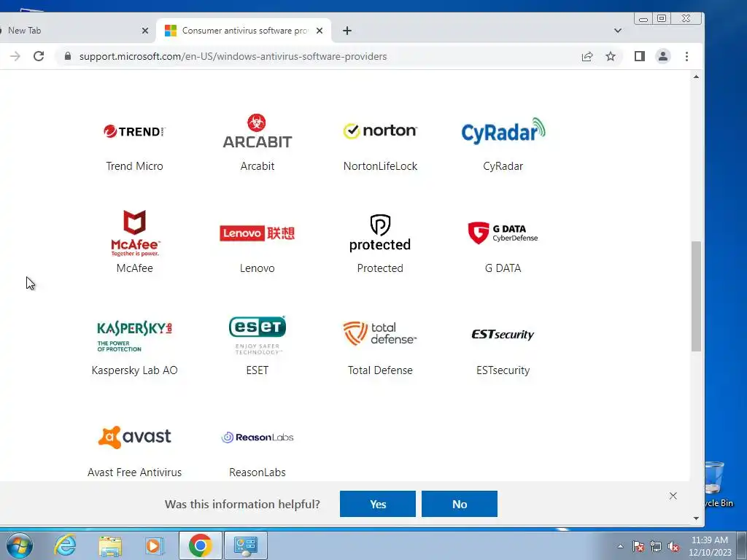Click the scrollbar down arrow
The width and height of the screenshot is (747, 560).
point(696,518)
